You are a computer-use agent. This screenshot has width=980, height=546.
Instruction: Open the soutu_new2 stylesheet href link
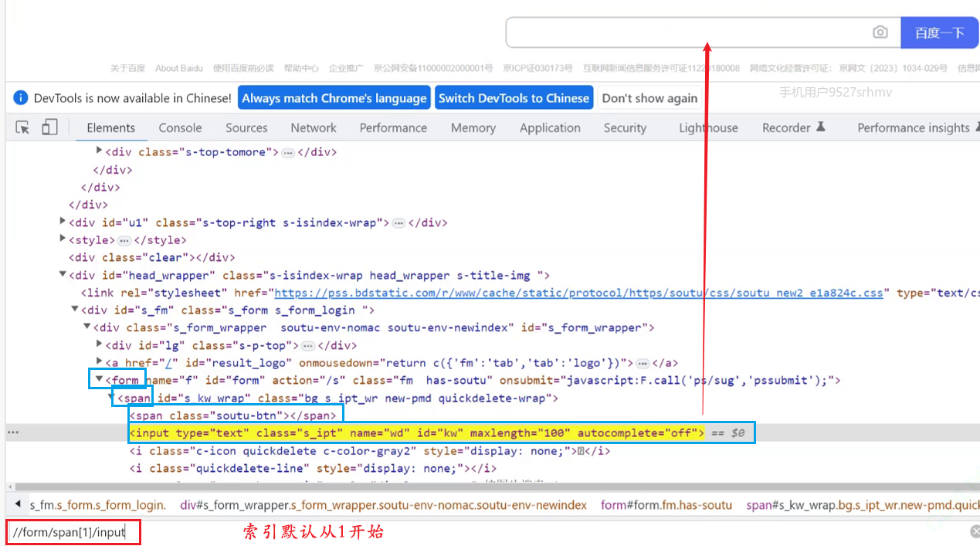point(578,293)
